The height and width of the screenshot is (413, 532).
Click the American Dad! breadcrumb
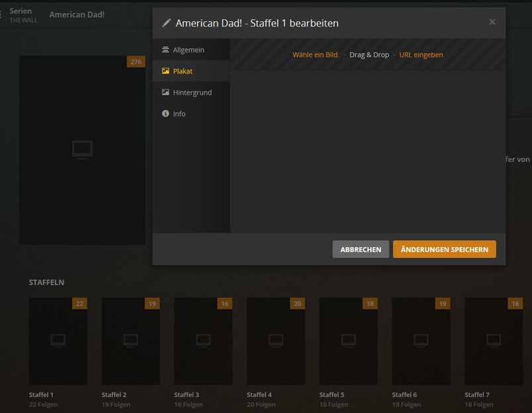click(x=77, y=15)
